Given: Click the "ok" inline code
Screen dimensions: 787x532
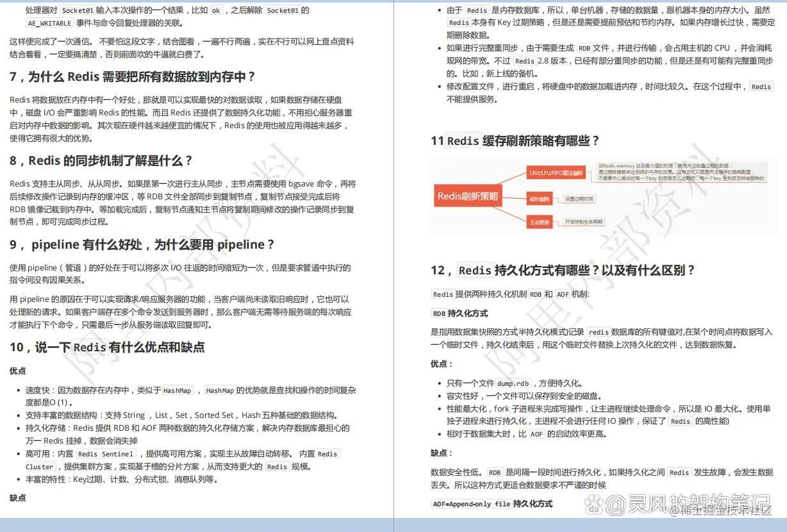Looking at the screenshot, I should pyautogui.click(x=216, y=10).
